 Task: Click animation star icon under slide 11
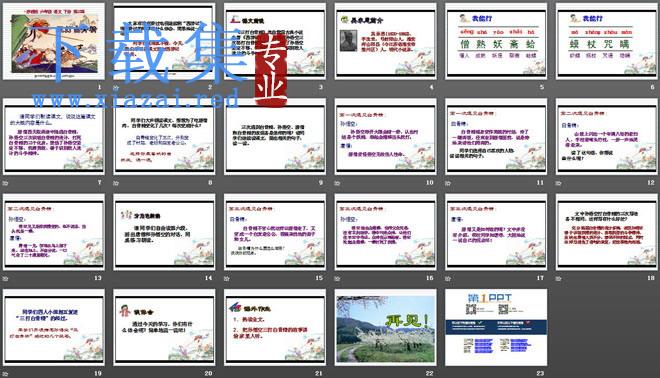point(448,183)
